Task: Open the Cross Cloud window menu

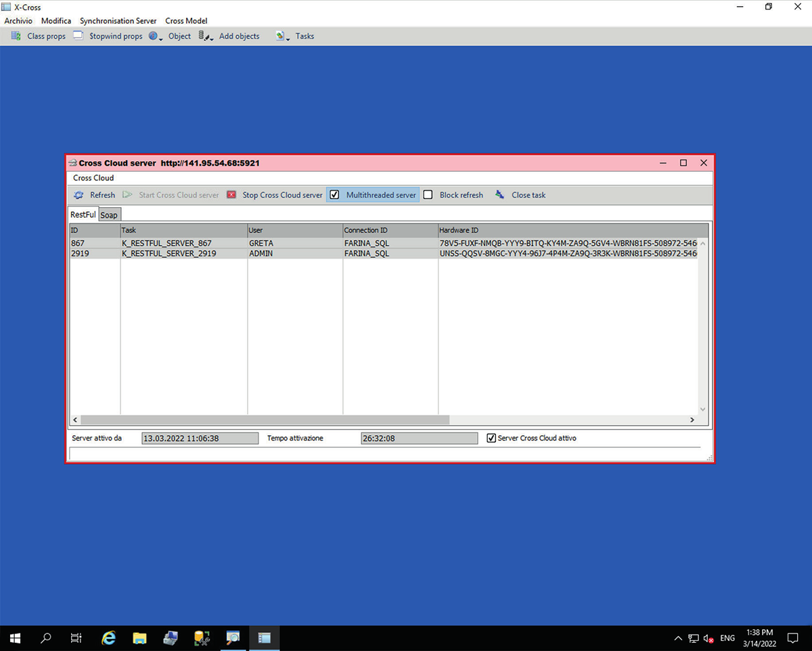Action: [93, 178]
